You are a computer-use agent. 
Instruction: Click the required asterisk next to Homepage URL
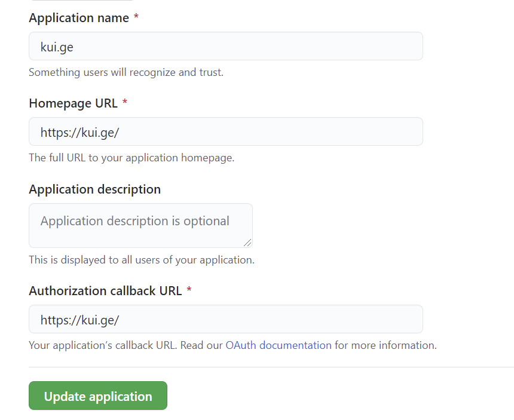[x=125, y=103]
